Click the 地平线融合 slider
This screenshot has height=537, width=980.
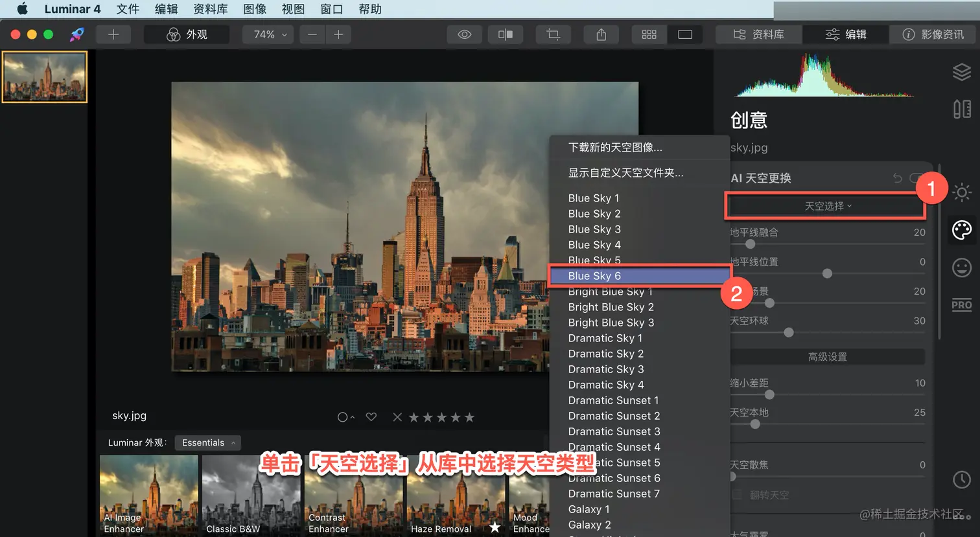pyautogui.click(x=828, y=244)
